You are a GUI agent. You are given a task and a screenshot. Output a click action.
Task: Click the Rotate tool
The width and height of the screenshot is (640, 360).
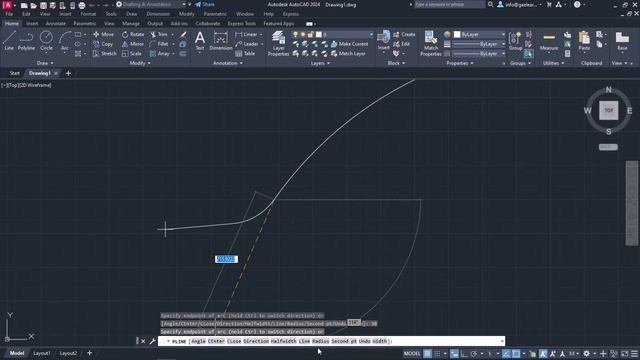(x=133, y=34)
